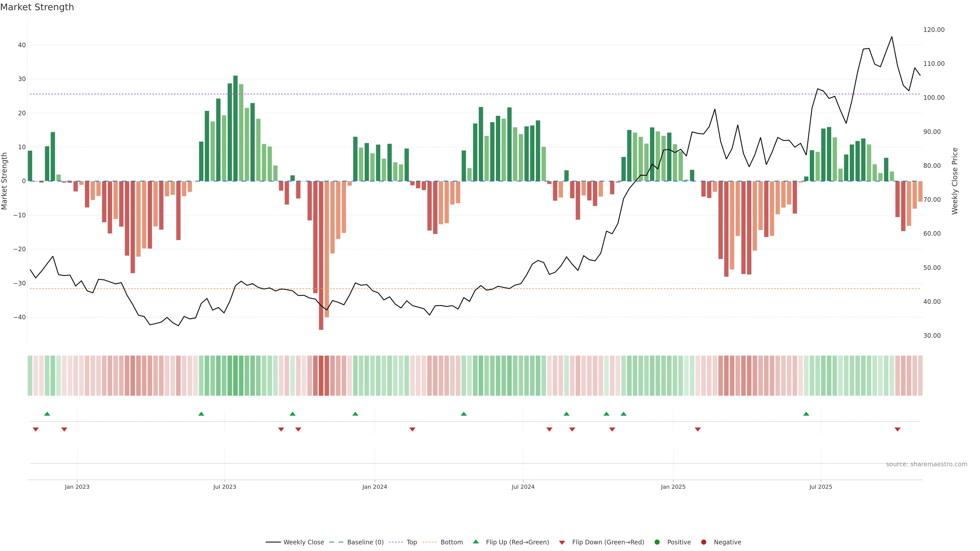980x551 pixels.
Task: Click flip-up triangle just before Jul 2025
Action: [x=806, y=414]
